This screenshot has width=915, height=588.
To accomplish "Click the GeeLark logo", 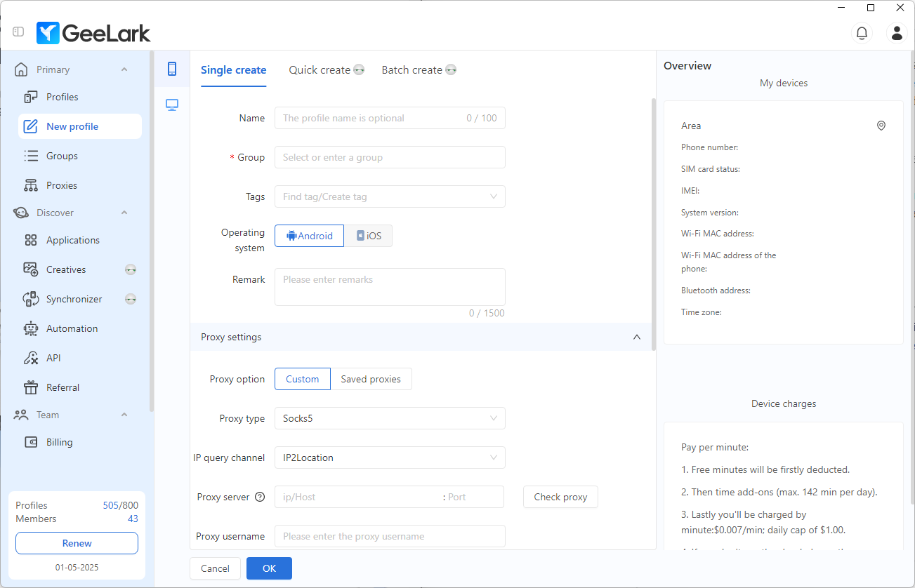I will tap(93, 32).
